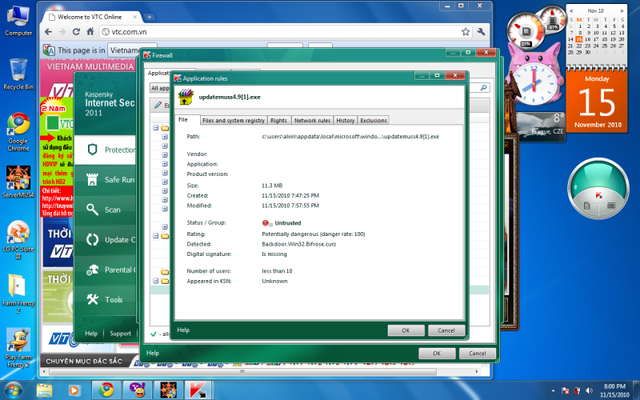The image size is (640, 400).
Task: Collapse the topmost folder group in Firewall tree
Action: tap(156, 128)
